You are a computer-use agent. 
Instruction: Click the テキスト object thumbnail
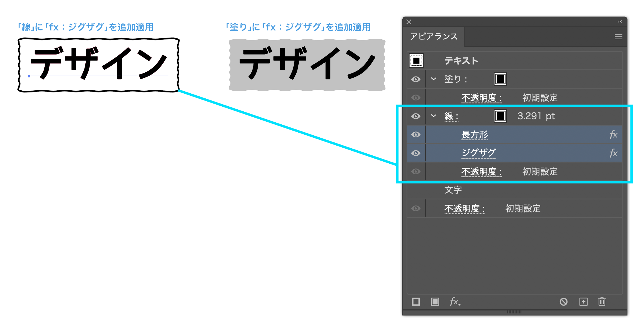coord(416,61)
